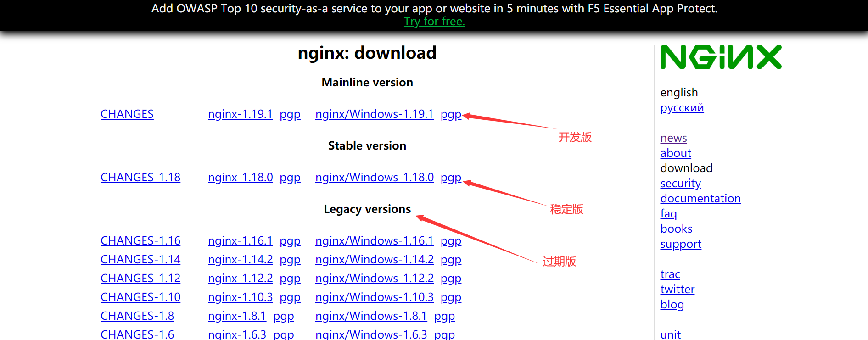Open pgp signature for nginx-1.19.1

290,115
